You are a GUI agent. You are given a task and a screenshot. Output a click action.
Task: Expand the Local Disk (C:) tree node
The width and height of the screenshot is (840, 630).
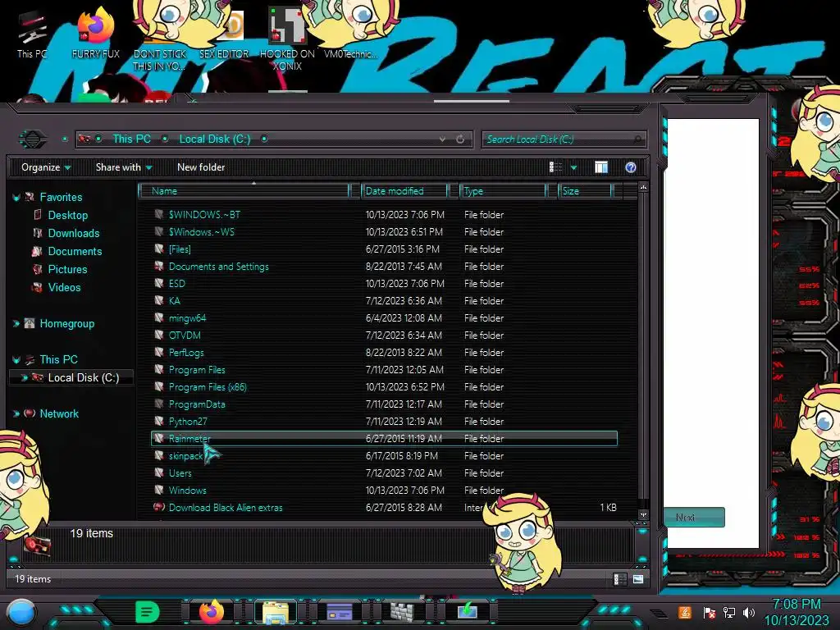(24, 377)
